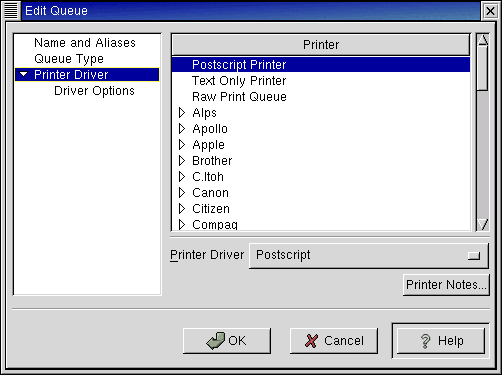This screenshot has width=502, height=375.
Task: Select the C.Itoh manufacturer row
Action: tap(321, 177)
